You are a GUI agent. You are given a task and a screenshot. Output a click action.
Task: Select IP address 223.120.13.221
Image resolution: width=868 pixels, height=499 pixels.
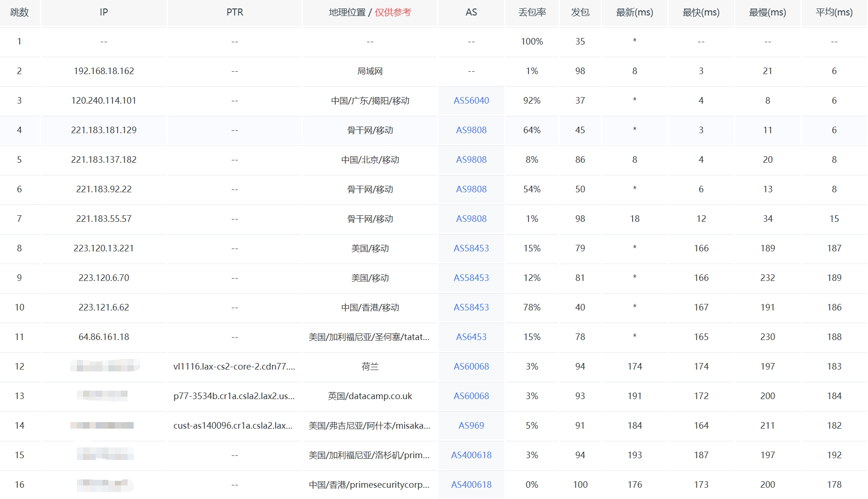tap(104, 248)
